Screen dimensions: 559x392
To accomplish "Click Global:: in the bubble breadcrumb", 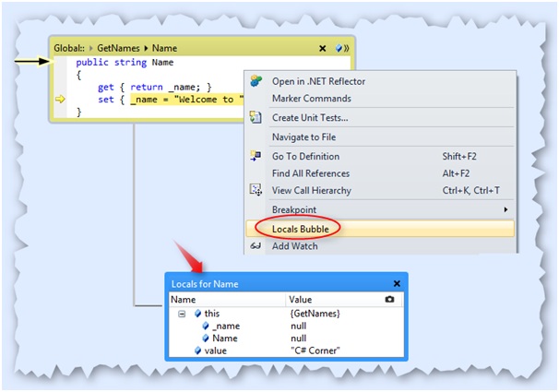I will coord(69,48).
